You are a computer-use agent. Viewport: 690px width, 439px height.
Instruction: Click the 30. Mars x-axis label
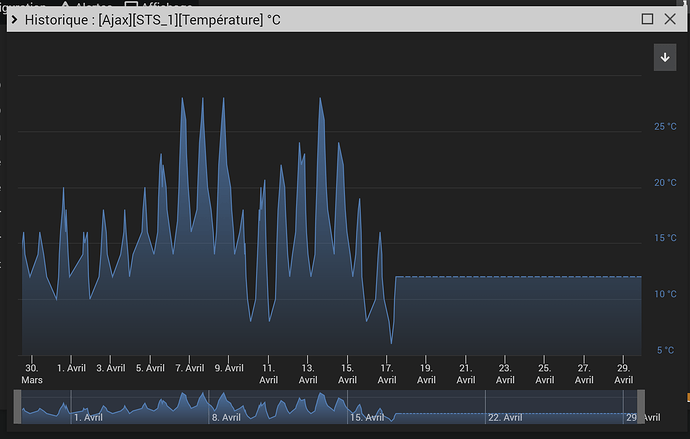pyautogui.click(x=32, y=373)
